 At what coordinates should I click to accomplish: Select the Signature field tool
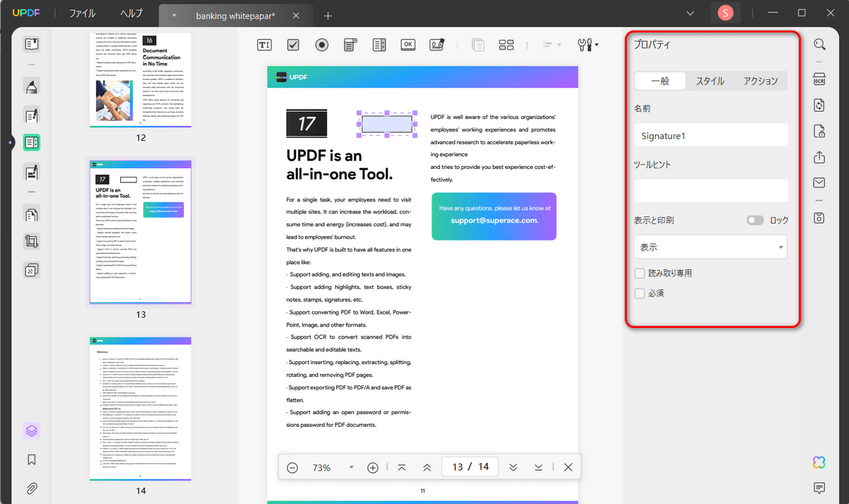(x=437, y=45)
